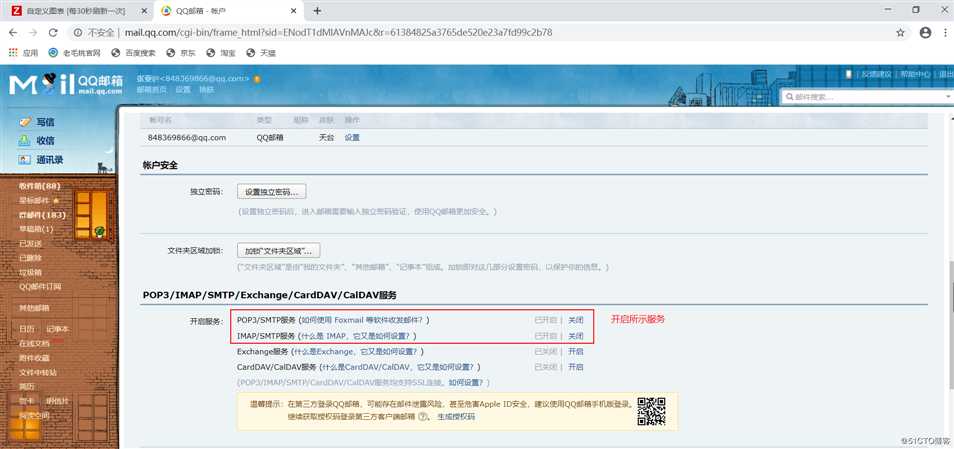The width and height of the screenshot is (954, 449).
Task: Click 帮助中心 in the top-right header
Action: point(915,74)
